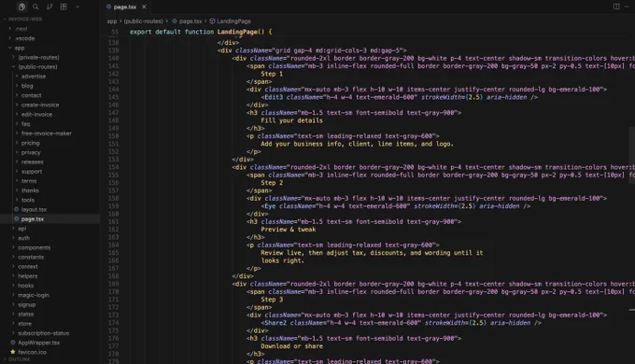
Task: Expand the components folder
Action: pyautogui.click(x=34, y=247)
